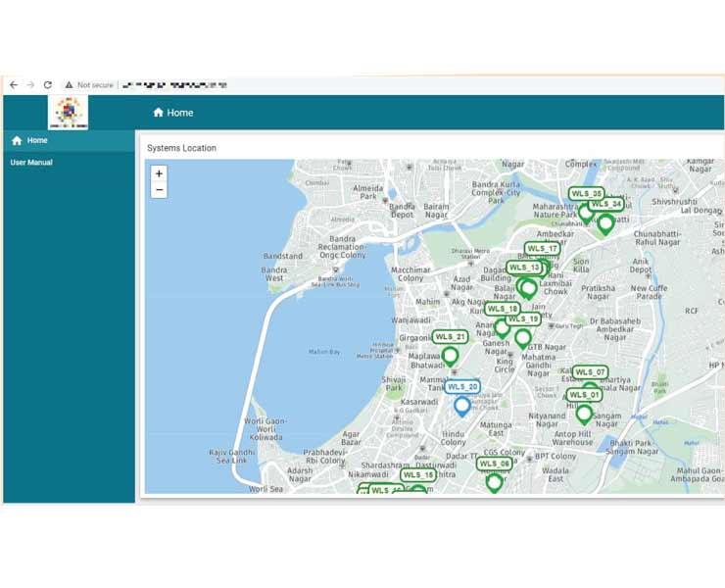Open User Manual from sidebar
Screen dimensions: 725x588
(x=31, y=163)
